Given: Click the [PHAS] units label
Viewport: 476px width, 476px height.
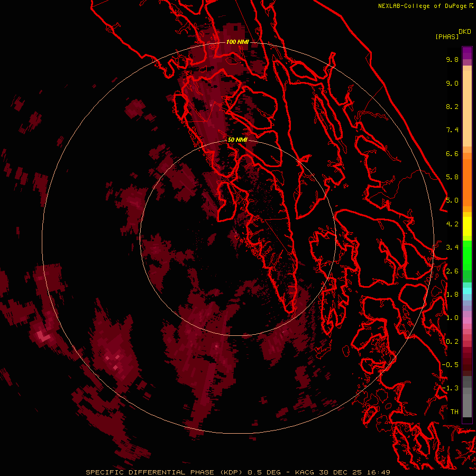Looking at the screenshot, I should click(447, 36).
